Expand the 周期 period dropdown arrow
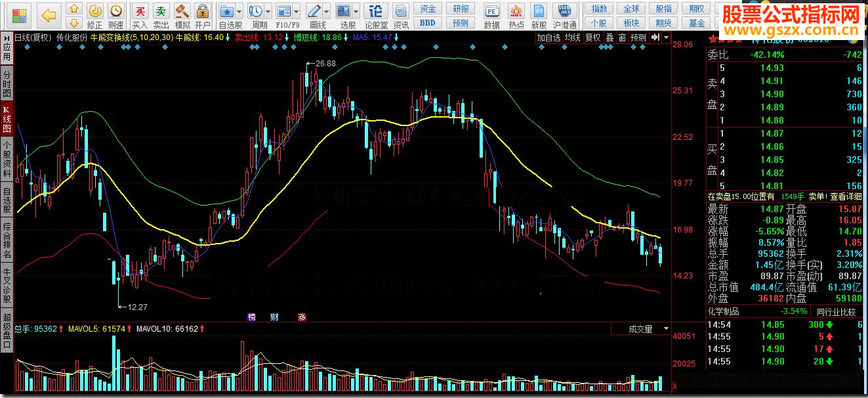The height and width of the screenshot is (398, 868). click(x=268, y=11)
